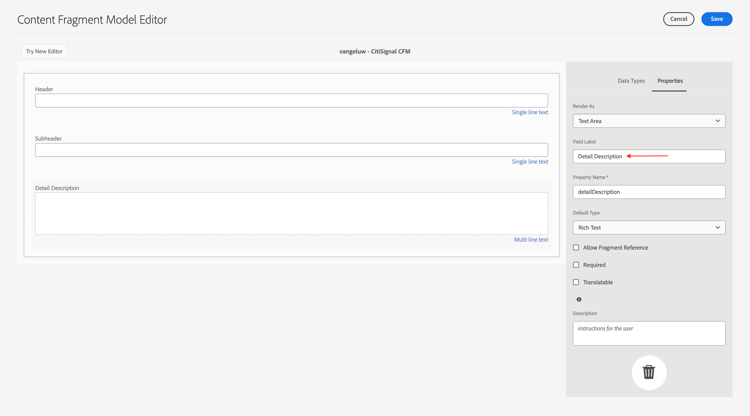The height and width of the screenshot is (416, 750).
Task: Click the vangeluw - CitiSignal CFM title
Action: [375, 51]
